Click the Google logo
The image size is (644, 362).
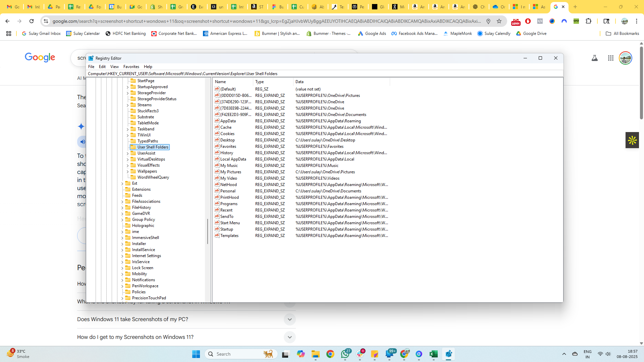(40, 58)
